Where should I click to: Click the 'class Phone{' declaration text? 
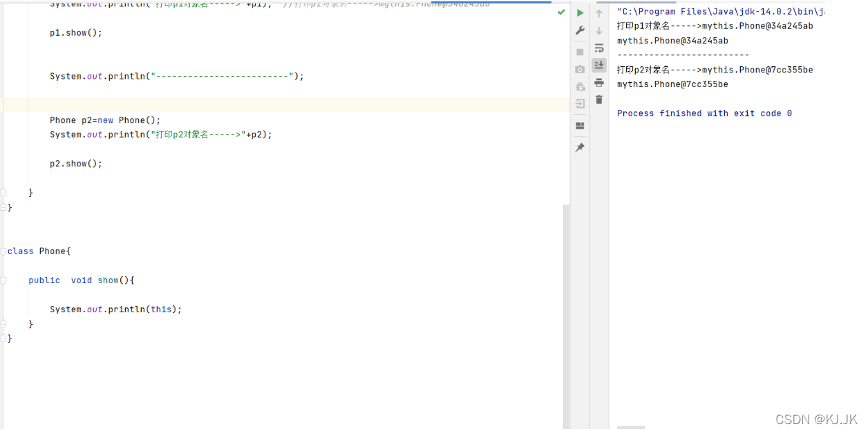39,251
